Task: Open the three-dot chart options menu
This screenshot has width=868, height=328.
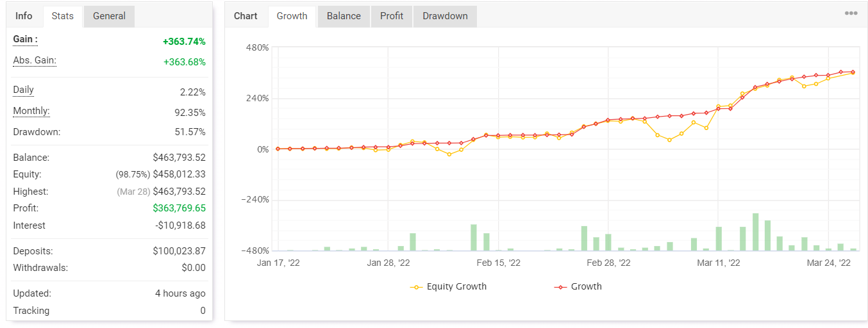Action: tap(851, 13)
